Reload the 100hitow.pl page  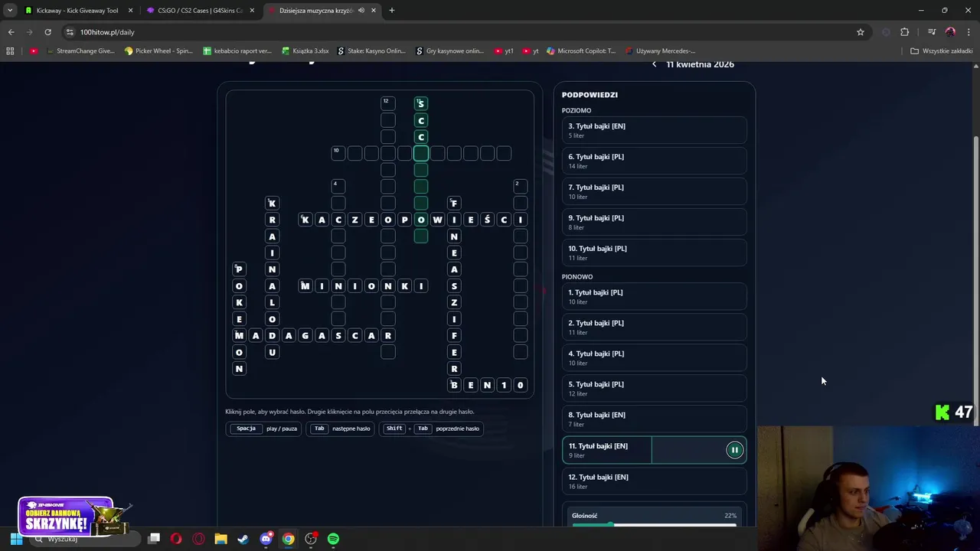click(x=47, y=32)
